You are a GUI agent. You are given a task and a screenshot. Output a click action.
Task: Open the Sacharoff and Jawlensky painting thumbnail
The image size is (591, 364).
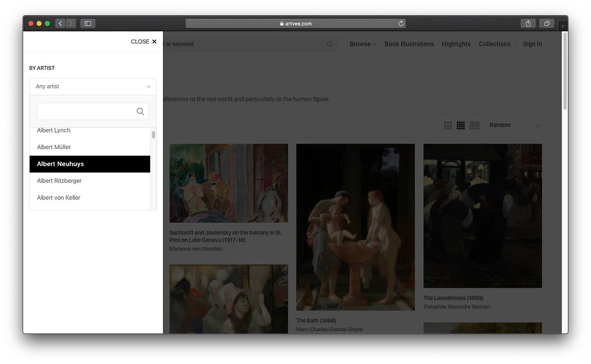click(229, 183)
